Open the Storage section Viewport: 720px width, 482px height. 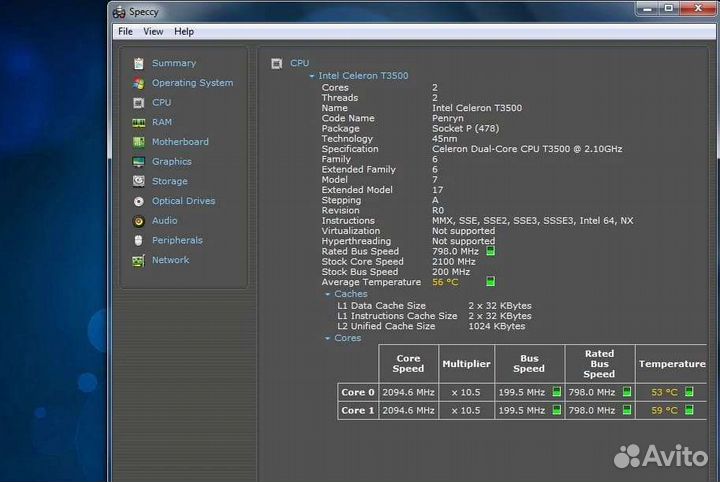[169, 182]
